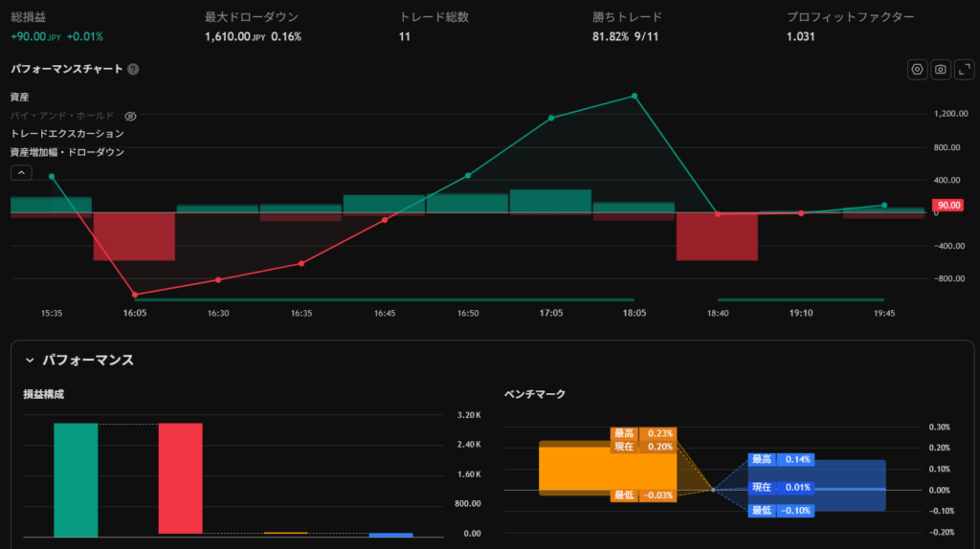Click the 勝ちトレード metric value 81.82%
Screen dimensions: 980x549
(611, 37)
